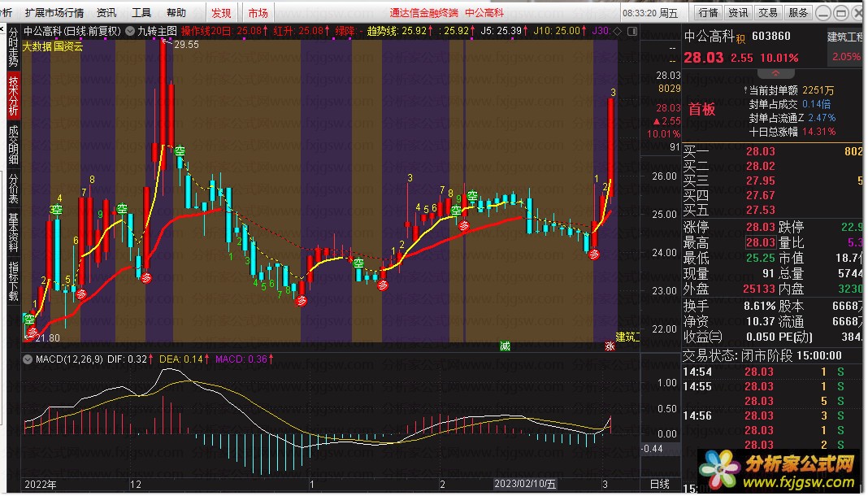The width and height of the screenshot is (868, 496).
Task: Click the 14:54 tick row
Action: 773,372
